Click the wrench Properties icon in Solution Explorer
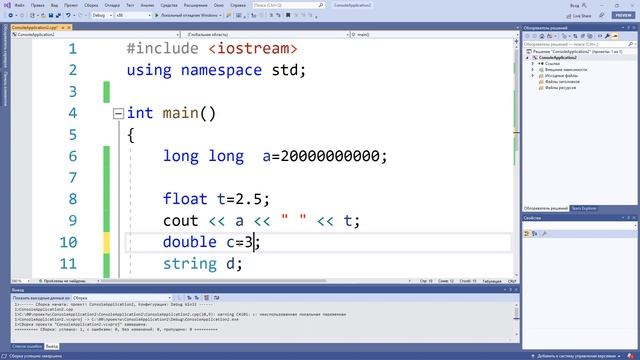This screenshot has height=360, width=640. (607, 36)
